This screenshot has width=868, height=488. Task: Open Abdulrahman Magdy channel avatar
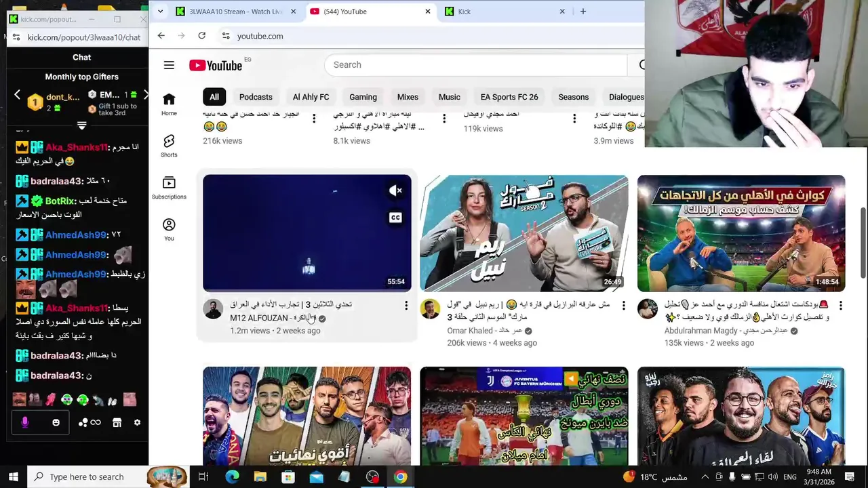coord(647,309)
